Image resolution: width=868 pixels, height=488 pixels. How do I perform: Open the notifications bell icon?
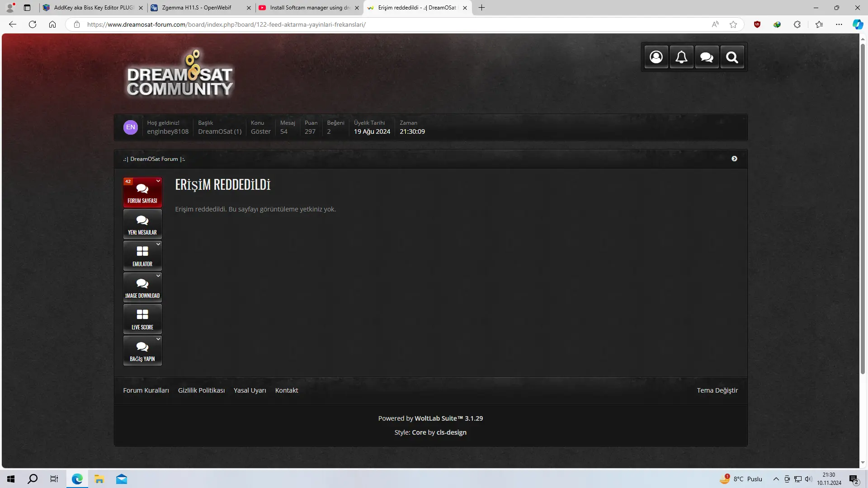pyautogui.click(x=681, y=57)
